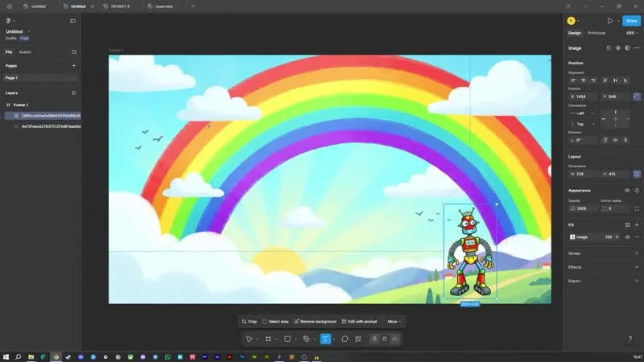
Task: Expand Pen tool options chevron
Action: (315, 339)
